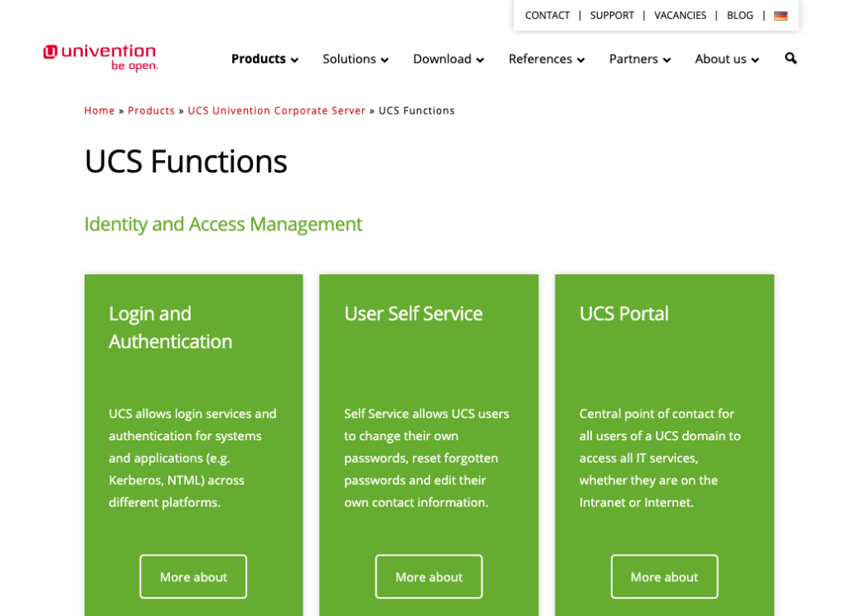Click the 'UCS allows login services' description

pos(192,458)
